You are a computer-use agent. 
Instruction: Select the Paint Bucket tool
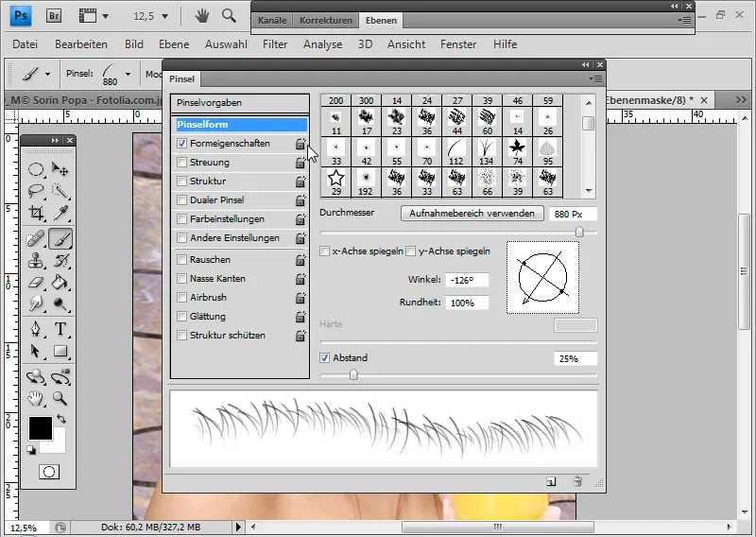click(60, 283)
